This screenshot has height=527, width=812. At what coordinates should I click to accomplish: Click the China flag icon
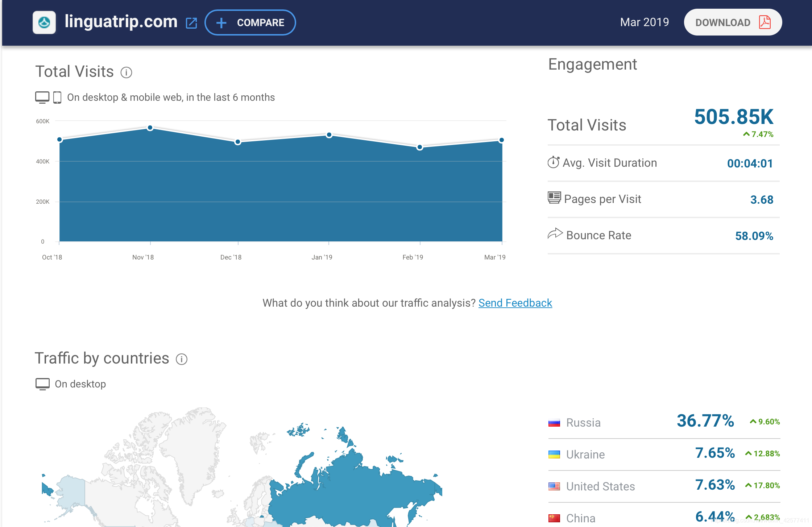point(554,518)
